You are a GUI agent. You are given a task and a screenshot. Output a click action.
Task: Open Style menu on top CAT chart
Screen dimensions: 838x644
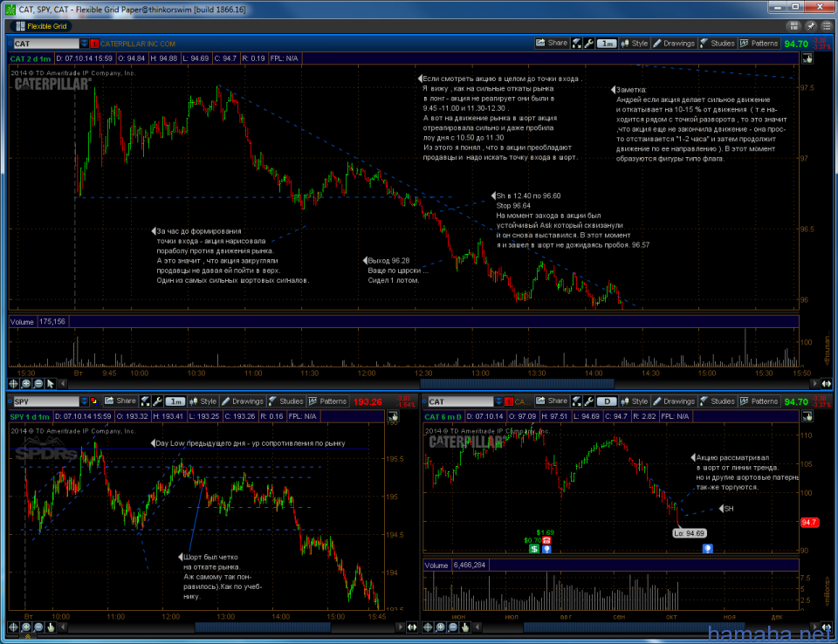[635, 44]
